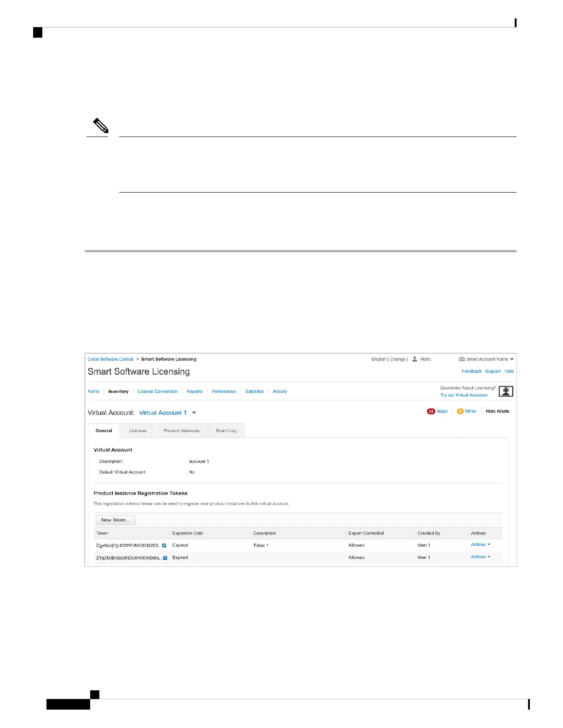Click the Major alerts link
The height and width of the screenshot is (728, 563).
442,411
